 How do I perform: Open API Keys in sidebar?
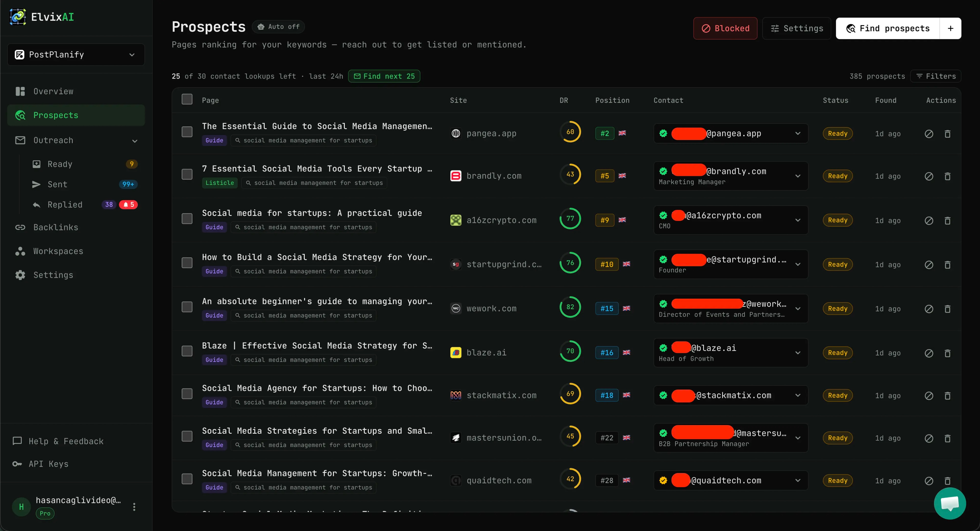41,464
